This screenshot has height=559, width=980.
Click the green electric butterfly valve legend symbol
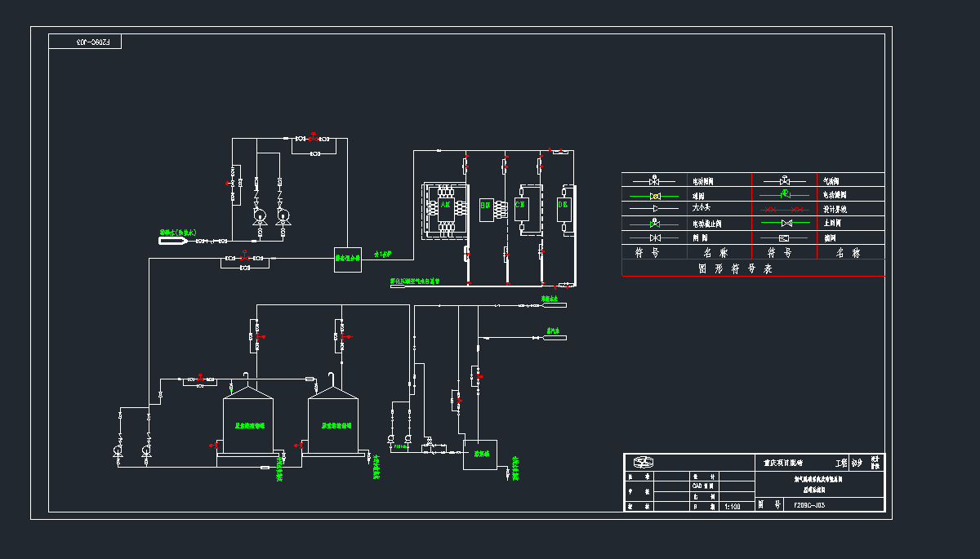[x=784, y=195]
